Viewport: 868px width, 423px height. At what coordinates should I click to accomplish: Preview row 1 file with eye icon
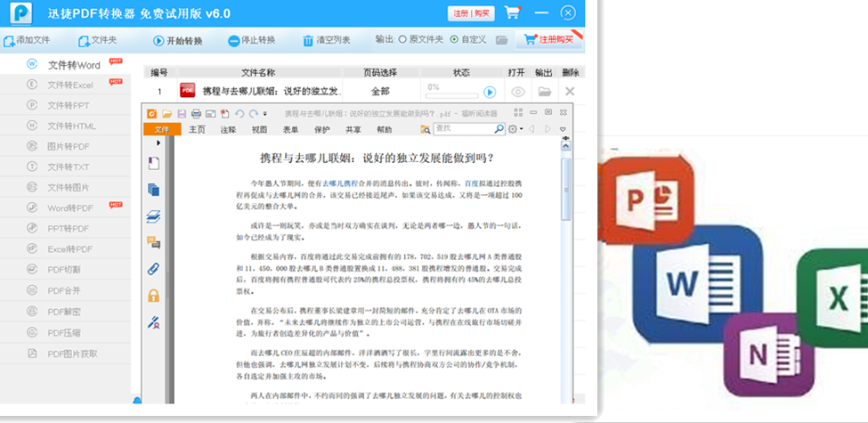pos(518,92)
